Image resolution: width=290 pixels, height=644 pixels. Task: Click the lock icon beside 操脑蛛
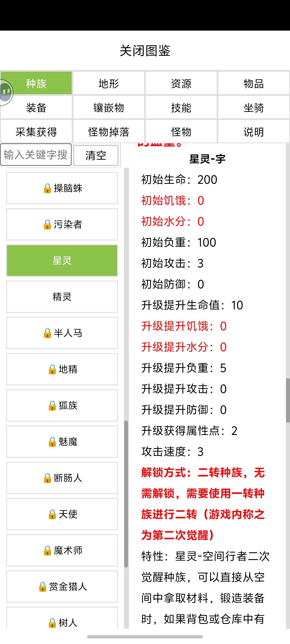click(47, 188)
